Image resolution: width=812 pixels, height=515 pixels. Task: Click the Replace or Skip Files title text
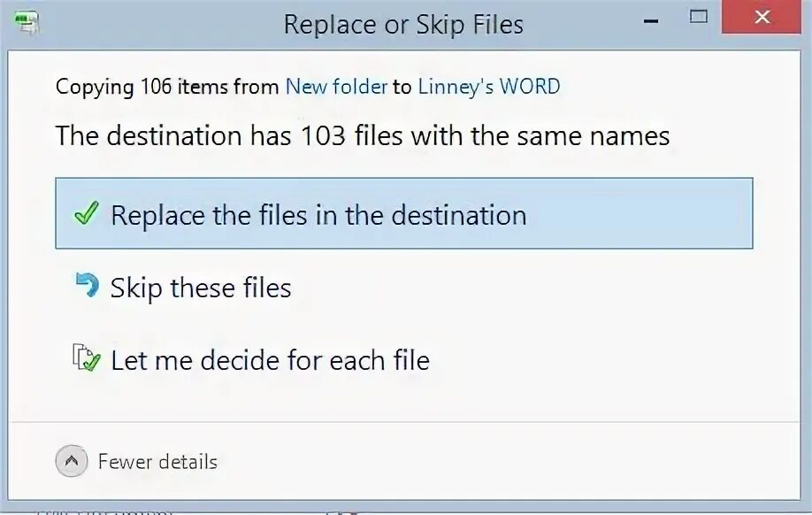[403, 25]
